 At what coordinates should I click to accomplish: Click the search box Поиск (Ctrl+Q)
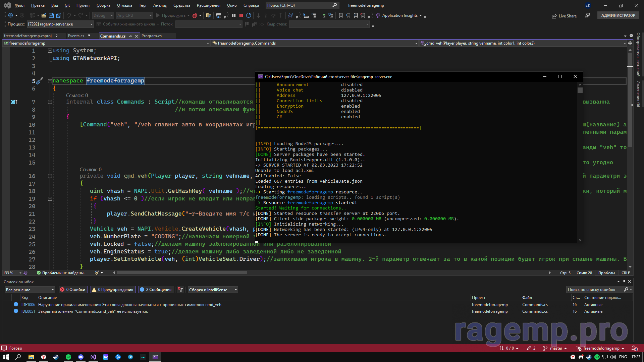coord(302,5)
